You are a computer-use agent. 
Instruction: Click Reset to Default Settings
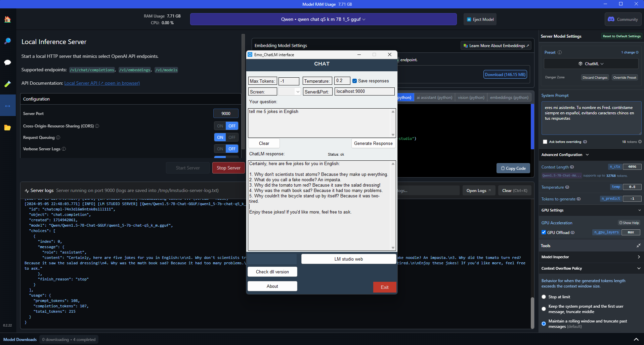[621, 36]
